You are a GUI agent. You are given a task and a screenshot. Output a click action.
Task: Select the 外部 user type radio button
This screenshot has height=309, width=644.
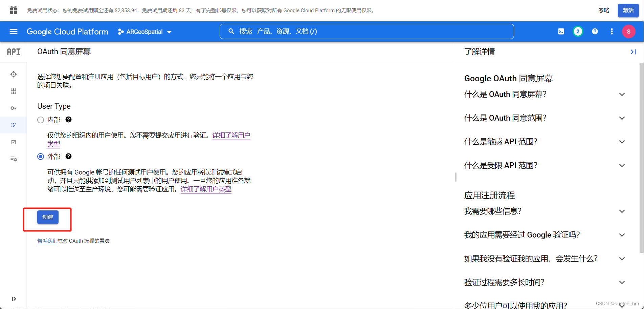tap(41, 156)
